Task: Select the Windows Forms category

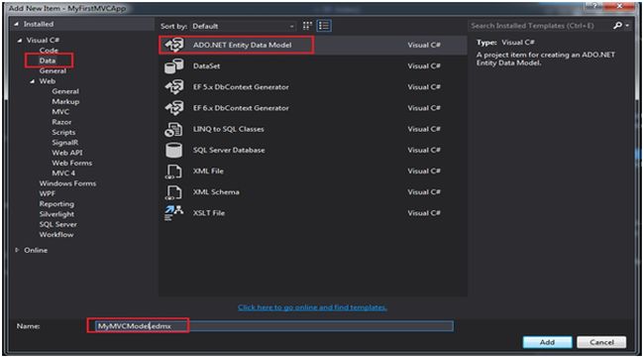Action: click(67, 183)
